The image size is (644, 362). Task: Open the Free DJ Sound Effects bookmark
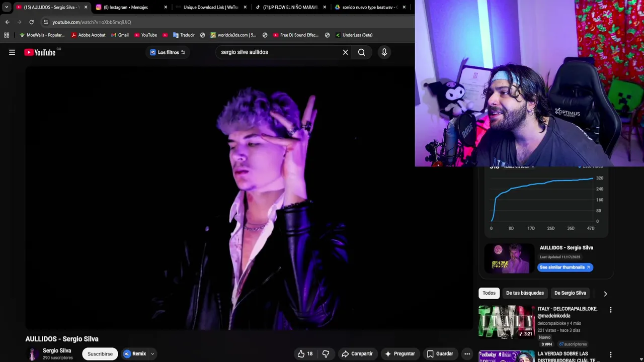[296, 35]
